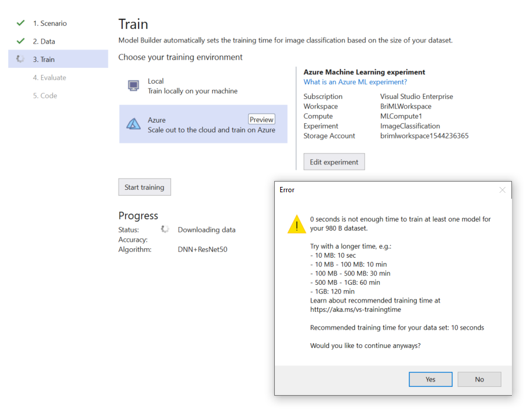The height and width of the screenshot is (411, 532).
Task: Click the 'Subscription' label
Action: (x=323, y=96)
